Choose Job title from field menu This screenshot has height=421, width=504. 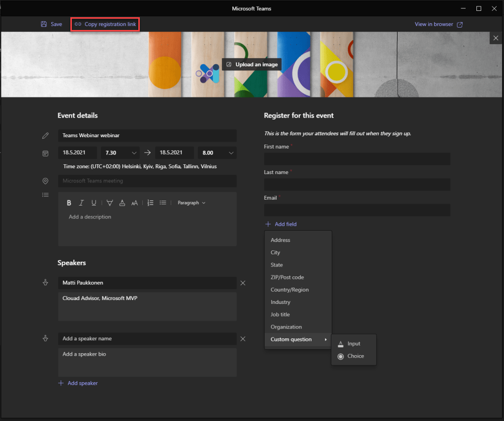pyautogui.click(x=280, y=315)
